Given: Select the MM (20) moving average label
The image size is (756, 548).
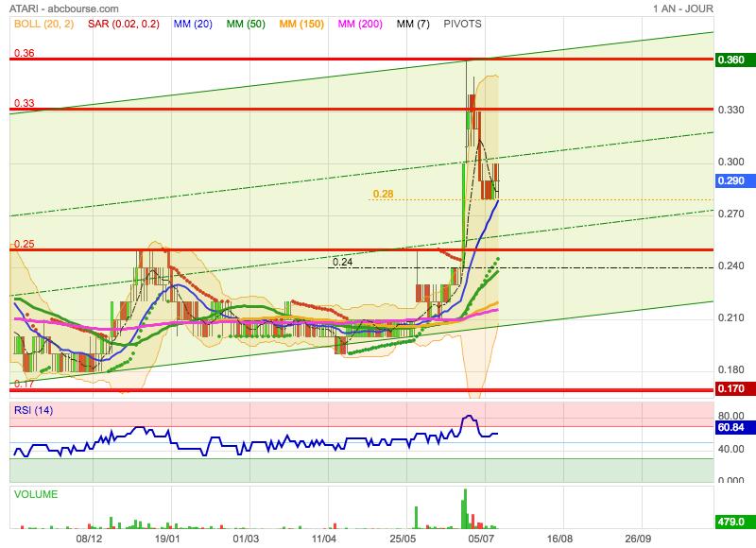Looking at the screenshot, I should pos(193,24).
